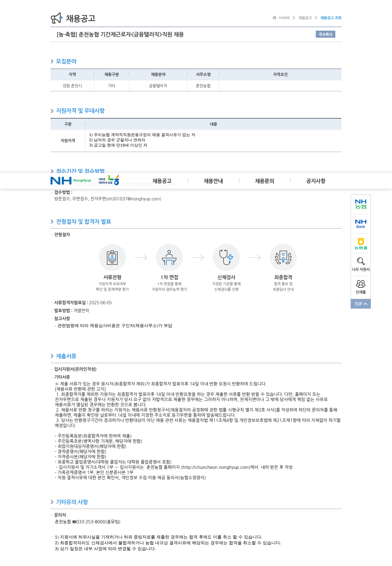Click the 경력증명서(해당자에 한함) line
Image resolution: width=392 pixels, height=566 pixels.
pyautogui.click(x=81, y=452)
